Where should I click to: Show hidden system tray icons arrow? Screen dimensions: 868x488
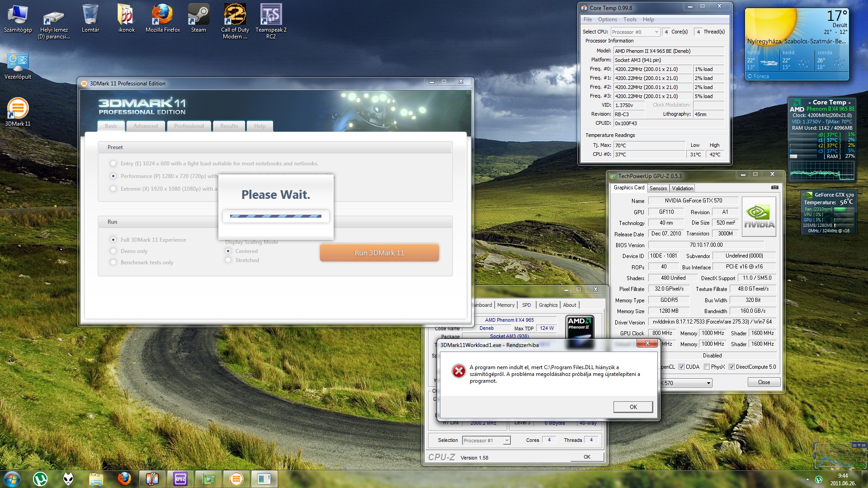[x=807, y=479]
